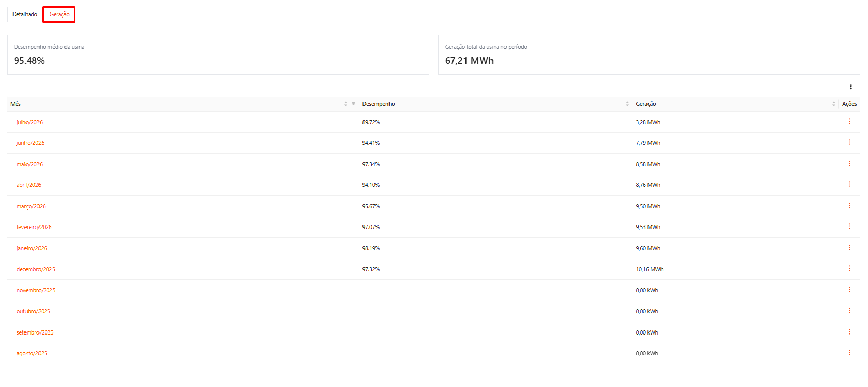The image size is (868, 387).
Task: Sort the table by Desempenho column
Action: (x=627, y=104)
